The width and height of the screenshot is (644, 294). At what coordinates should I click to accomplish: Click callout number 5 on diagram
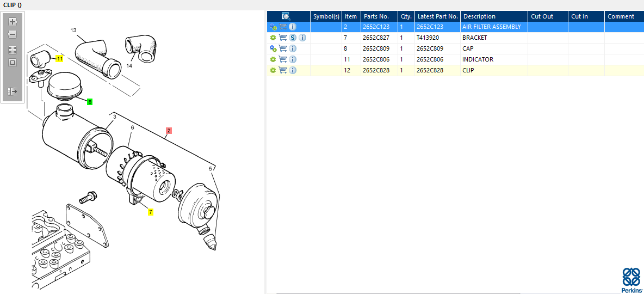tap(210, 169)
